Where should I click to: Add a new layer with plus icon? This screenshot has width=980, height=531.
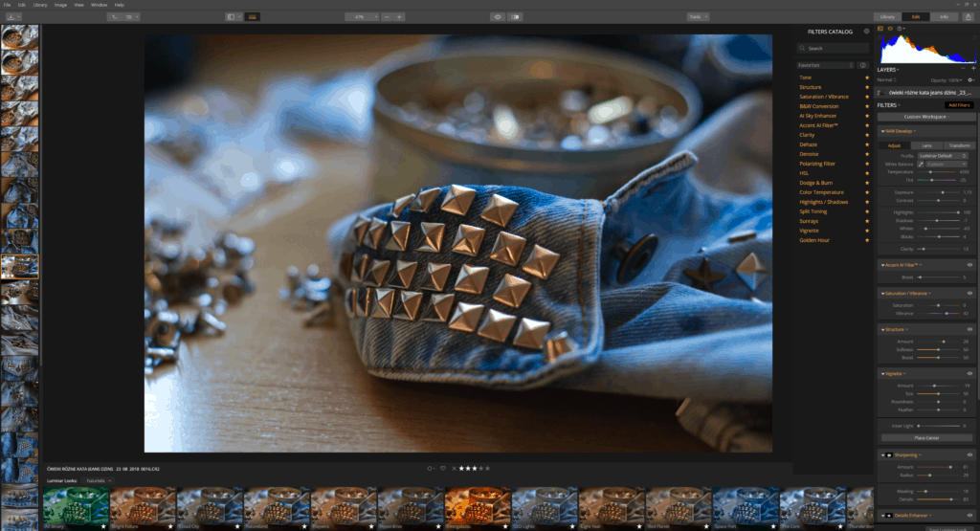click(x=972, y=70)
